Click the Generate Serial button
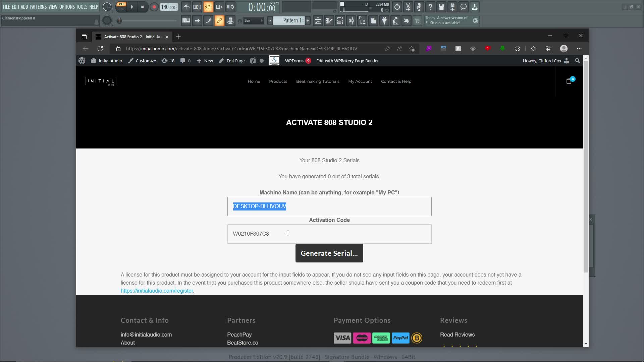The height and width of the screenshot is (362, 644). (x=329, y=253)
